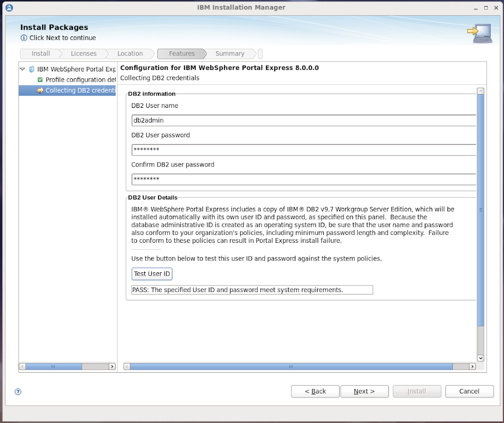504x423 pixels.
Task: Go back with the Back button
Action: [315, 391]
